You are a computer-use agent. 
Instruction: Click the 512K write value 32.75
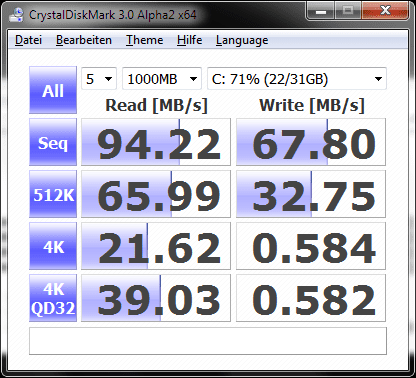[x=311, y=194]
